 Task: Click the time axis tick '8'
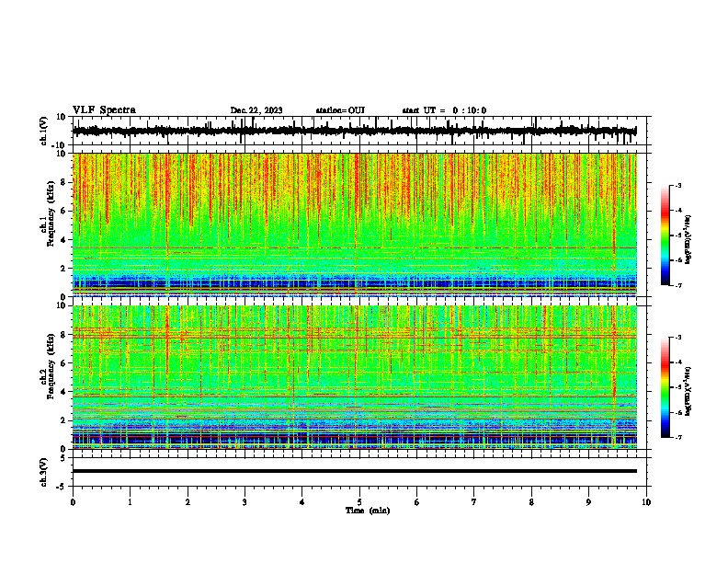[x=531, y=502]
